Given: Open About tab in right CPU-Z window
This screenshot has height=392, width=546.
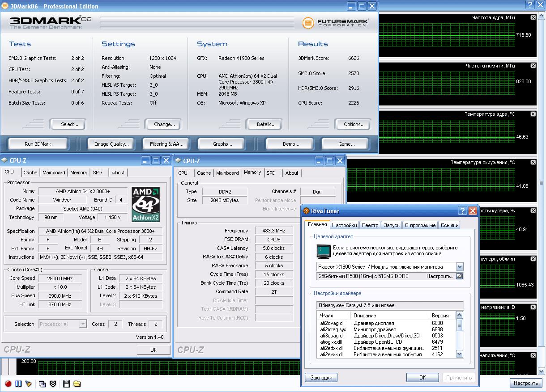Looking at the screenshot, I should coord(292,173).
